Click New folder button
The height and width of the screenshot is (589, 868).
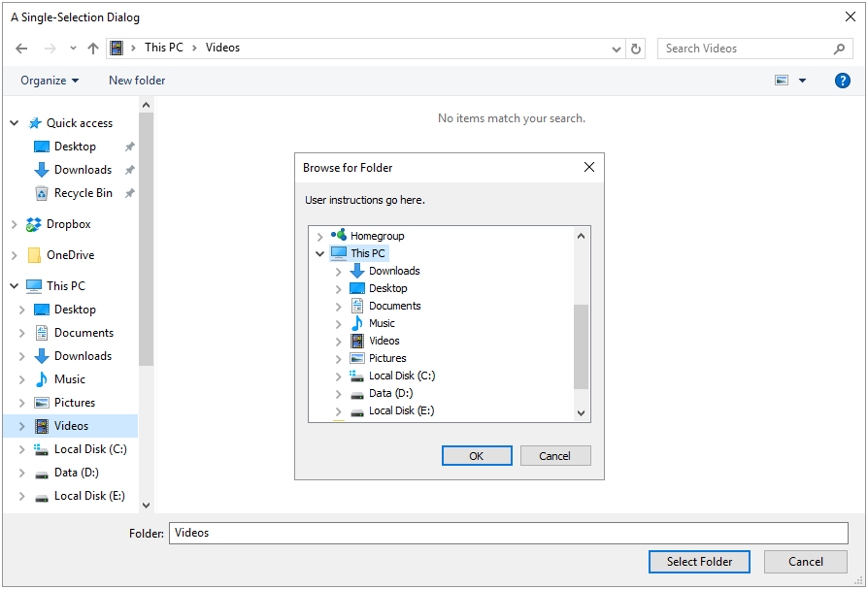tap(137, 81)
